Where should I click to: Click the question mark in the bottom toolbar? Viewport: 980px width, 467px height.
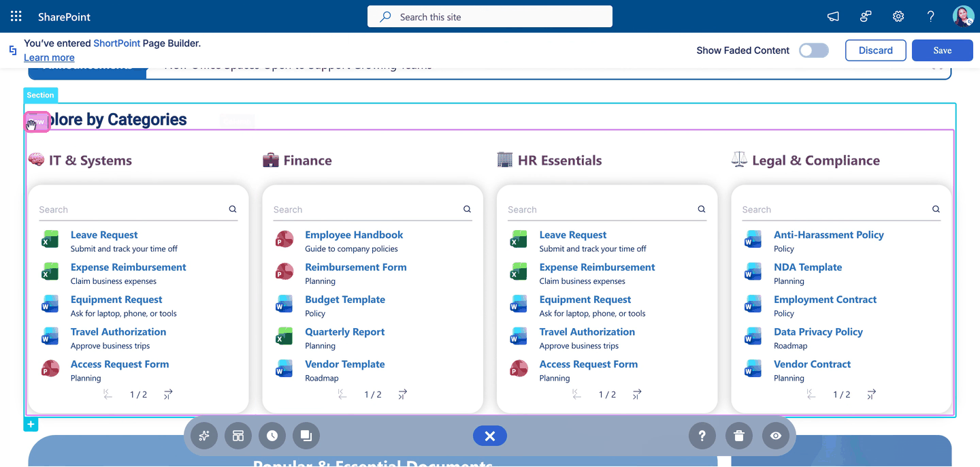(x=702, y=436)
